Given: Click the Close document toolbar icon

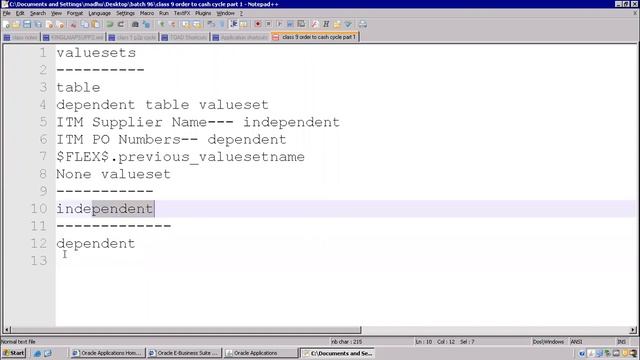Looking at the screenshot, I should click(50, 24).
